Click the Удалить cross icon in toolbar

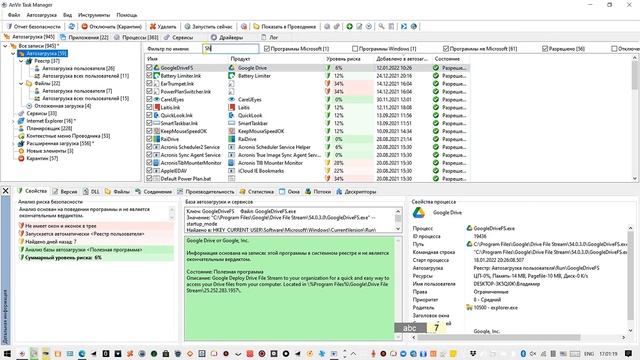153,27
